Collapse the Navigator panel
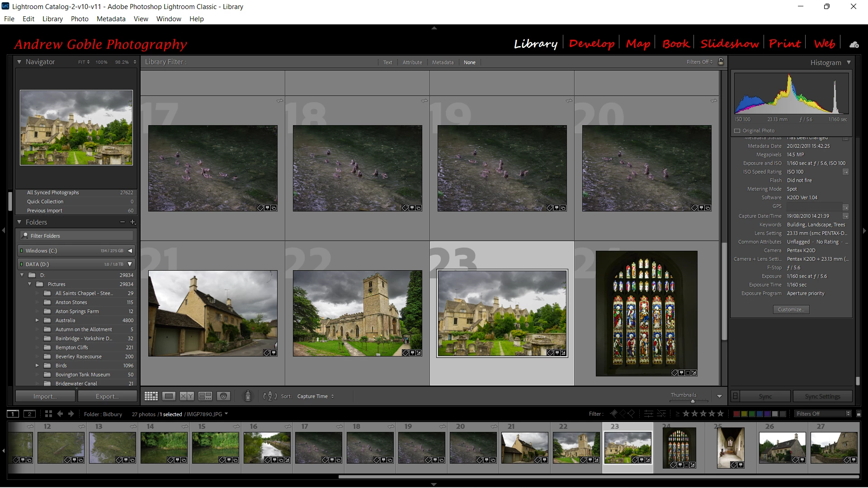Viewport: 868px width, 488px height. pos(19,62)
